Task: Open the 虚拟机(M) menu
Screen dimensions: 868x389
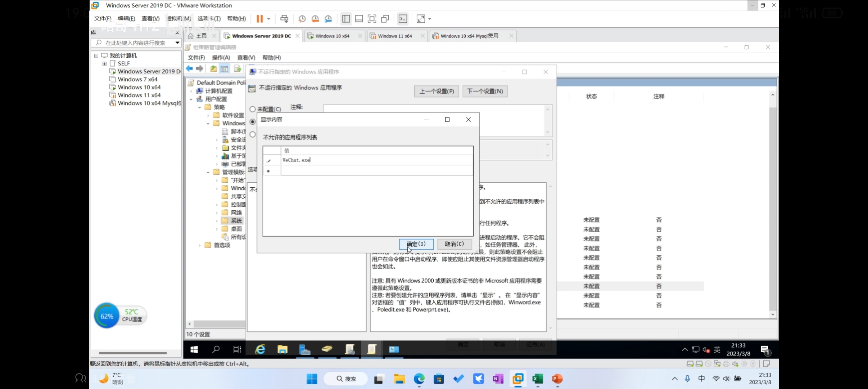Action: pyautogui.click(x=179, y=18)
